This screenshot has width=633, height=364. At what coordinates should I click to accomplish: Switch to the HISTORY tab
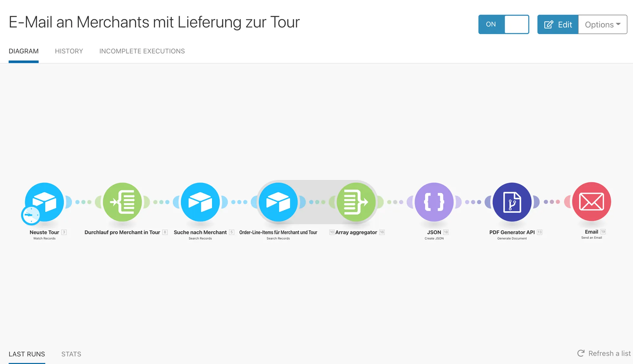tap(69, 51)
